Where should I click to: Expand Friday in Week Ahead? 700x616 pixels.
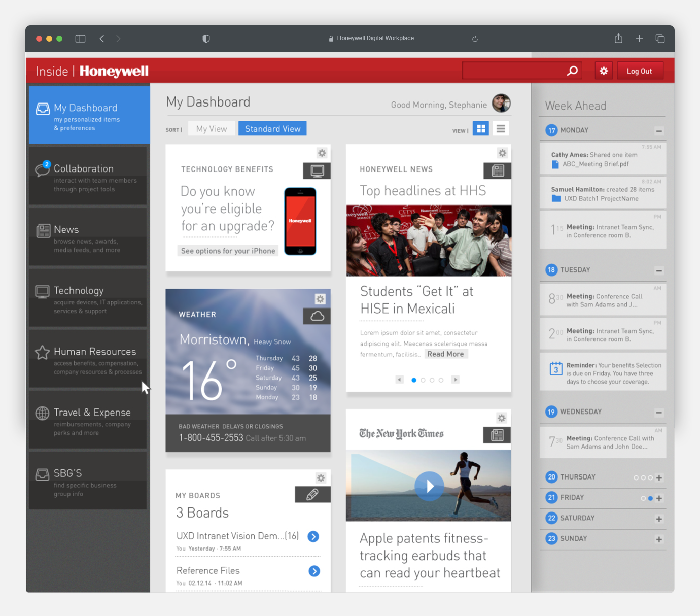coord(659,498)
